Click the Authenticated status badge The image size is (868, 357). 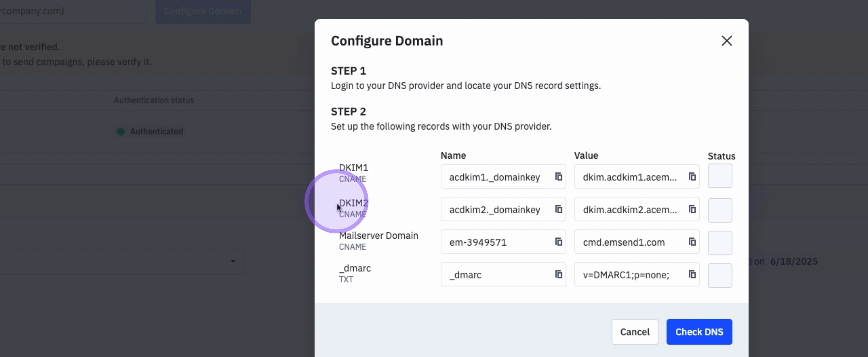(150, 132)
